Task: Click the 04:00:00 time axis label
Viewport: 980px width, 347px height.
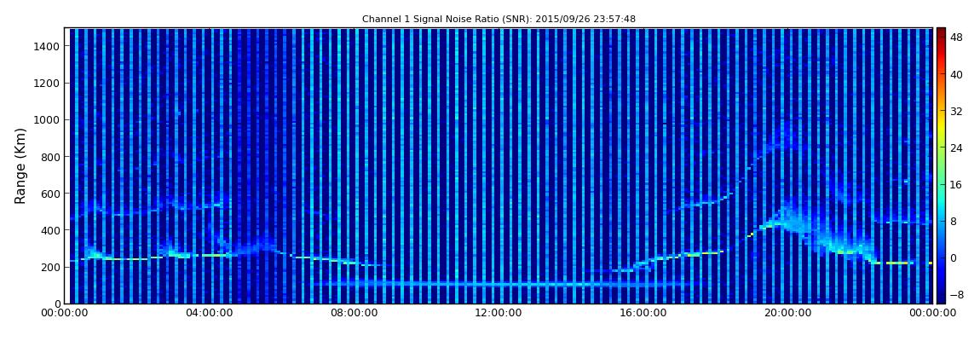Action: [210, 313]
